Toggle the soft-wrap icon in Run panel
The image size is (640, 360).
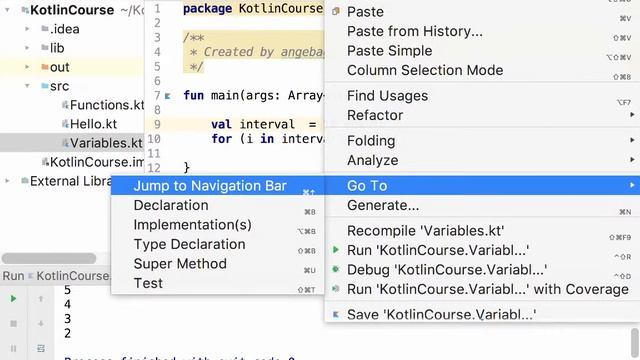pyautogui.click(x=41, y=348)
